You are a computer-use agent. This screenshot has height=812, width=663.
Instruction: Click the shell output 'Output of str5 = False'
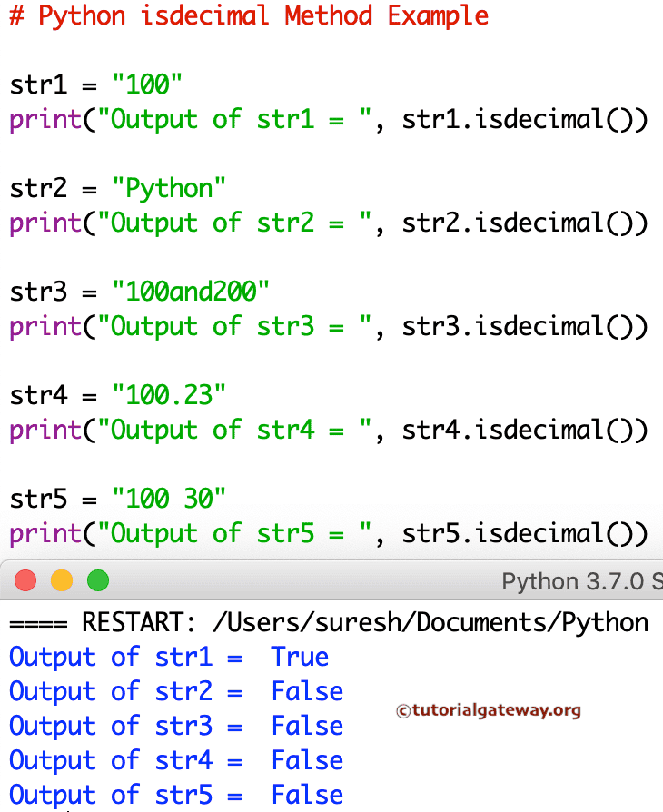pyautogui.click(x=176, y=795)
